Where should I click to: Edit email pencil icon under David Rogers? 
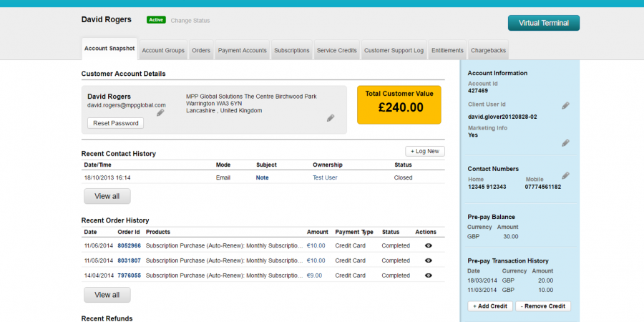tap(160, 112)
